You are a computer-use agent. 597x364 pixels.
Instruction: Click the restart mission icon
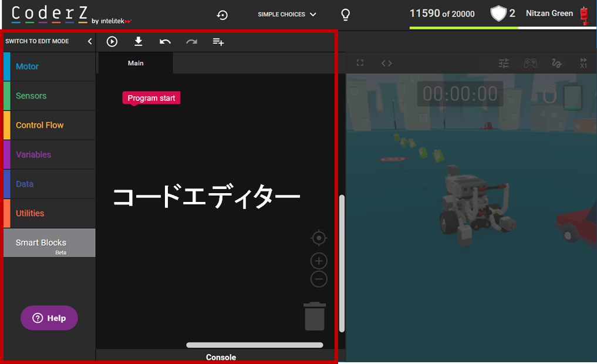coord(222,15)
